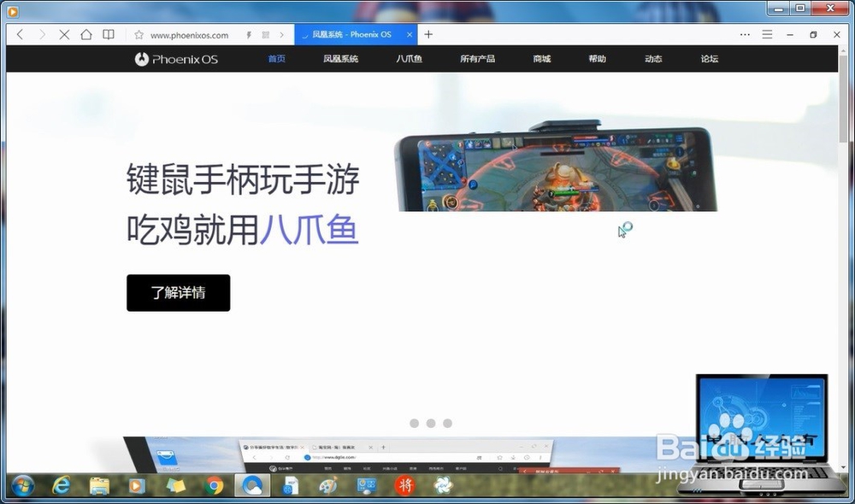
Task: Open the browser home page icon
Action: click(86, 35)
